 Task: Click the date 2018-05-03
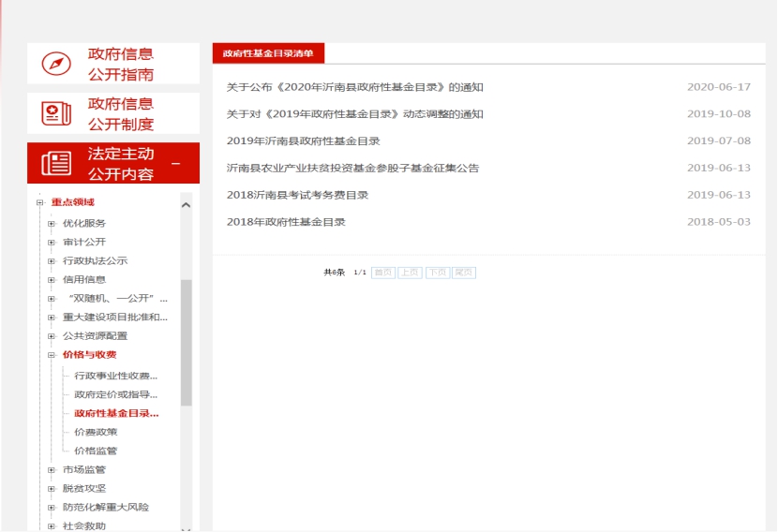[x=718, y=222]
